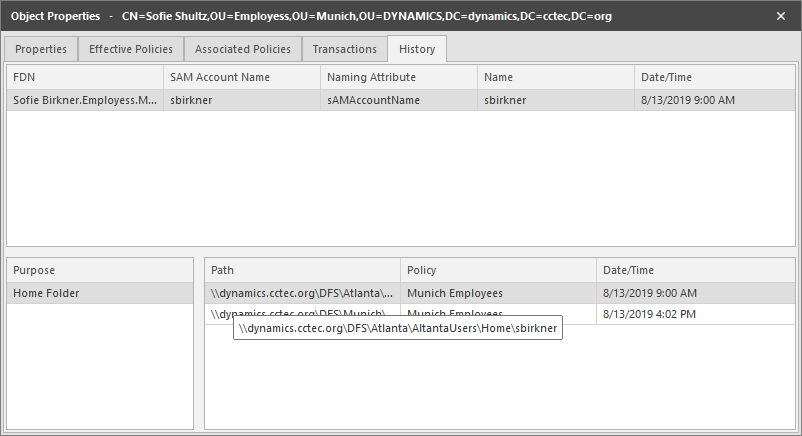Switch to the Properties tab
Screen dimensions: 802x436
click(x=41, y=49)
